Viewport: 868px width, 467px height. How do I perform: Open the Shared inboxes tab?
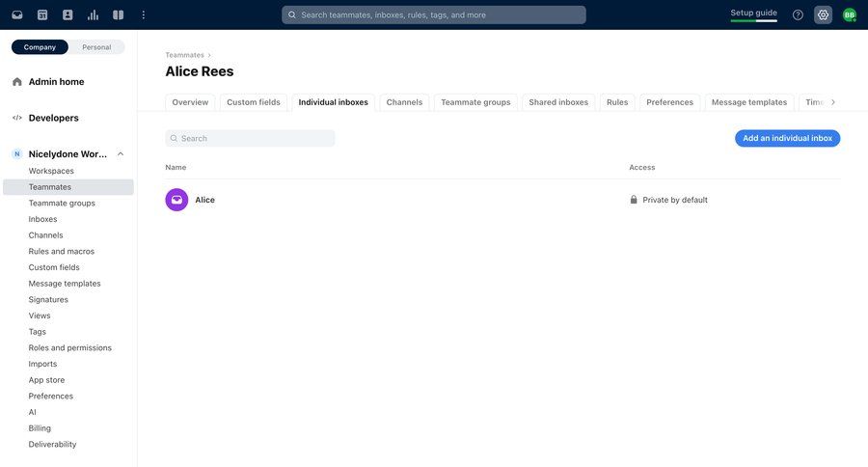[558, 102]
